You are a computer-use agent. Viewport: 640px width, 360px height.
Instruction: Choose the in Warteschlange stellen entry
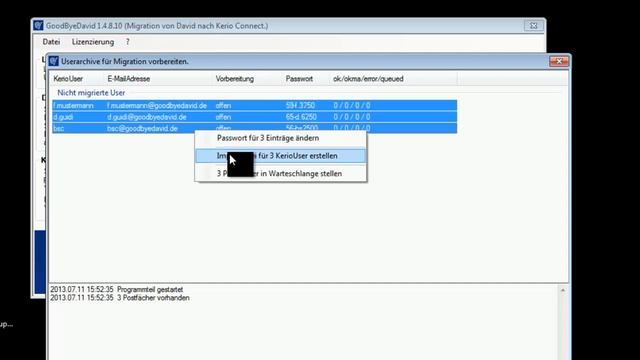tap(280, 174)
